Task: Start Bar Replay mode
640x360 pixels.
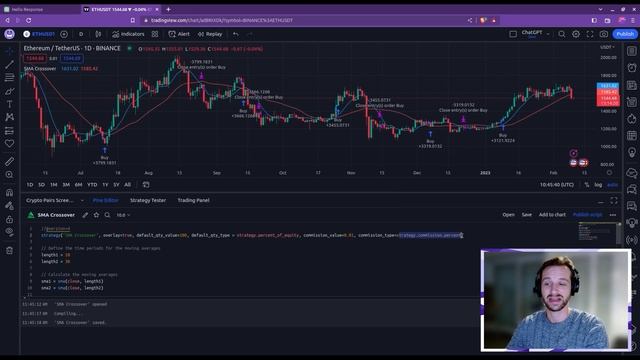Action: coord(210,34)
